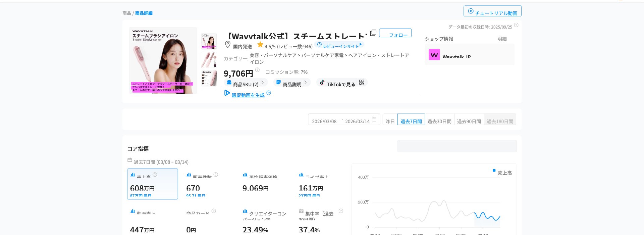Select the 過去30日間 time range tab
The width and height of the screenshot is (644, 235).
[x=439, y=120]
